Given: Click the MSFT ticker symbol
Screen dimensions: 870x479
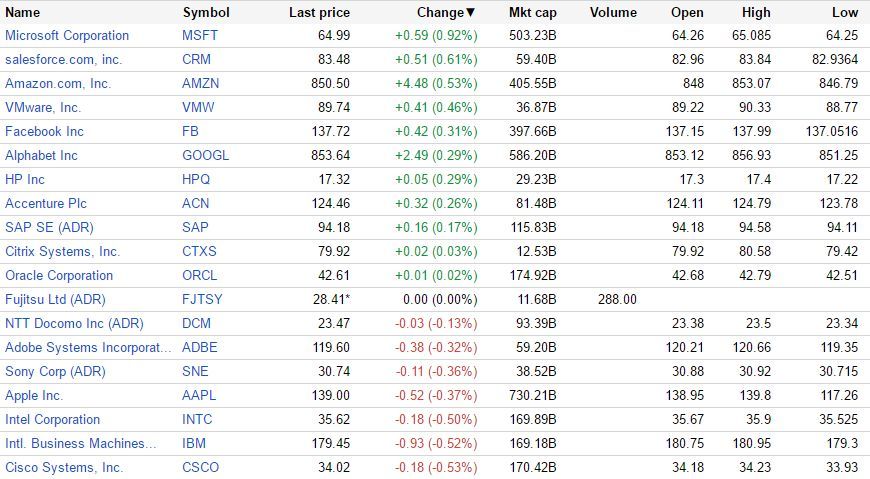Looking at the screenshot, I should (x=198, y=35).
